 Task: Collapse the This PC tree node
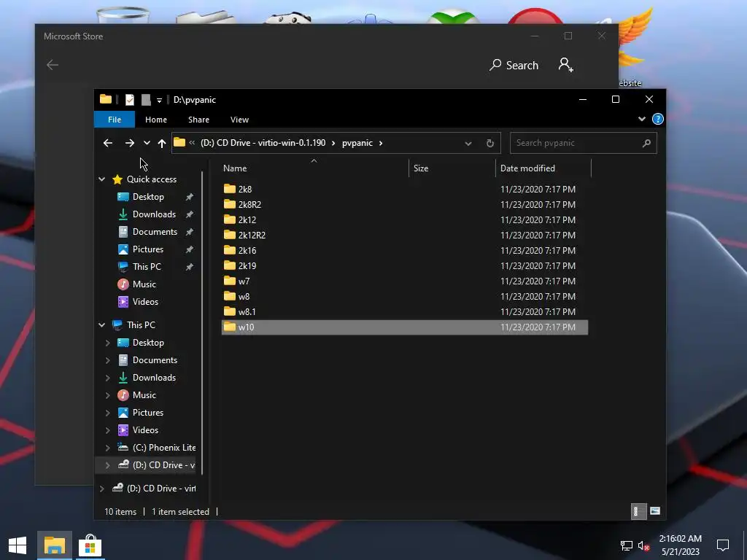(x=102, y=324)
